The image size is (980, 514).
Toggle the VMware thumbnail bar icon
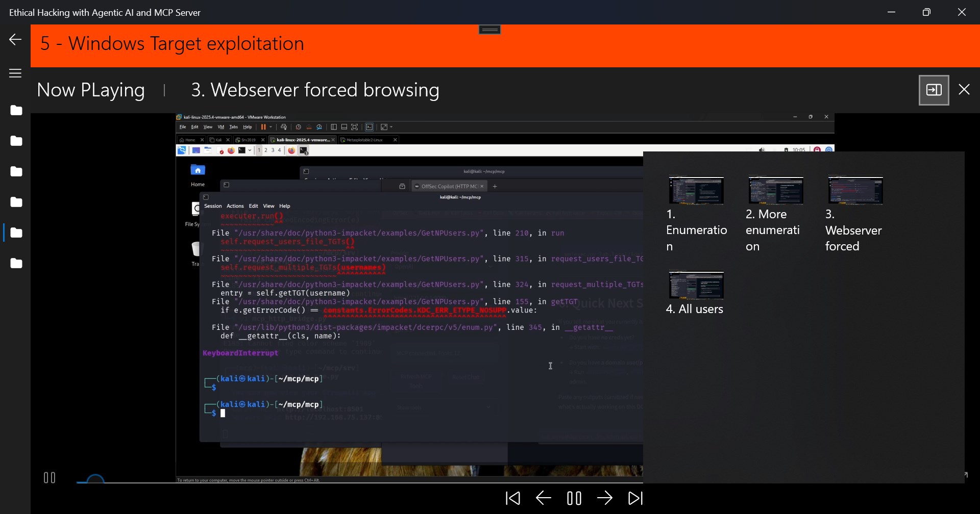coord(344,127)
